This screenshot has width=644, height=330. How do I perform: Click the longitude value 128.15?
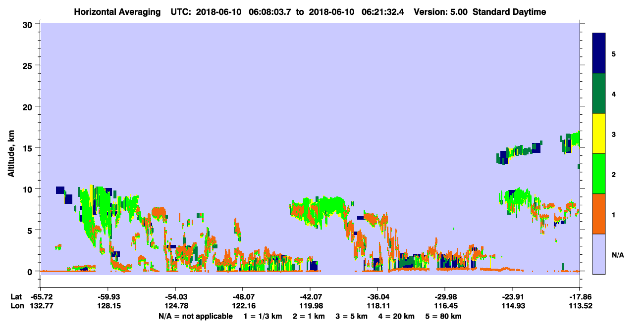click(108, 305)
